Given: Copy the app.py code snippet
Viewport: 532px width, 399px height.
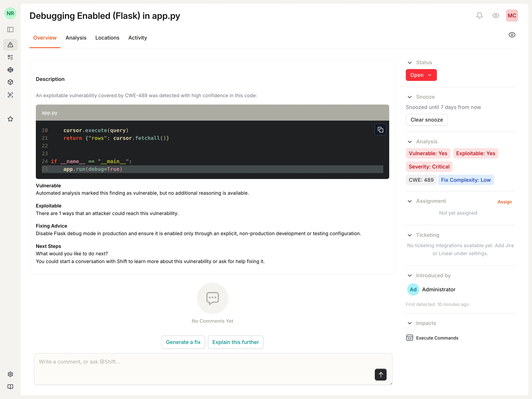Looking at the screenshot, I should coord(381,130).
